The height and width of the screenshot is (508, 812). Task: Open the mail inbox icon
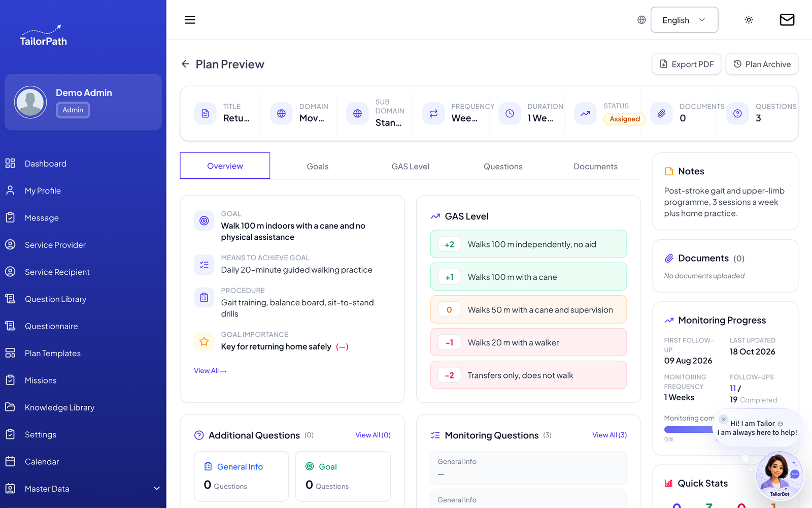point(787,20)
